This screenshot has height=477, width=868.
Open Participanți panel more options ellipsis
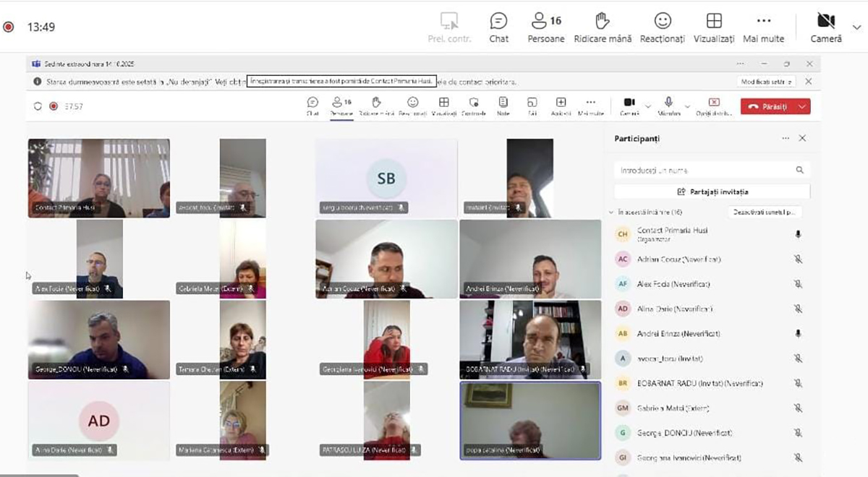(786, 138)
